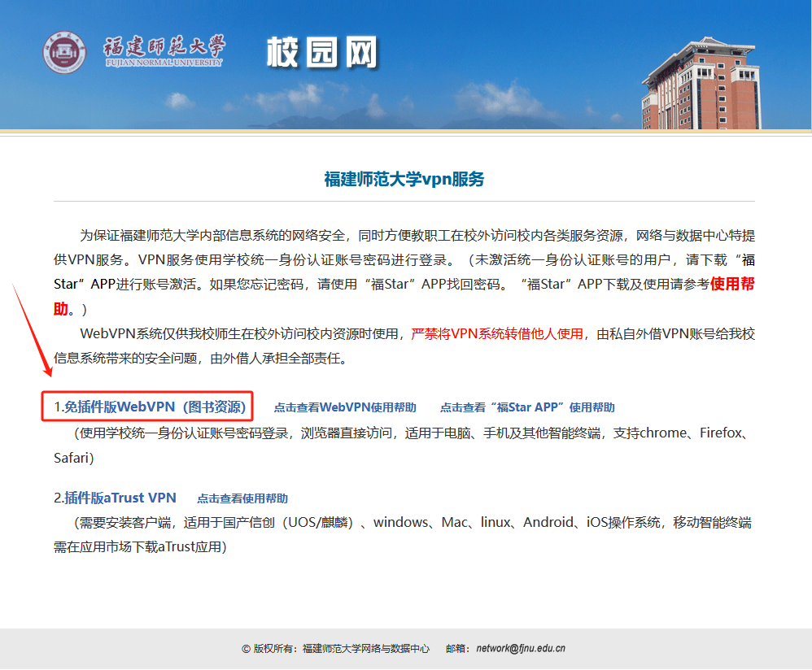Screen dimensions: 812x670
Task: Click the 校园网 banner title
Action: [322, 53]
